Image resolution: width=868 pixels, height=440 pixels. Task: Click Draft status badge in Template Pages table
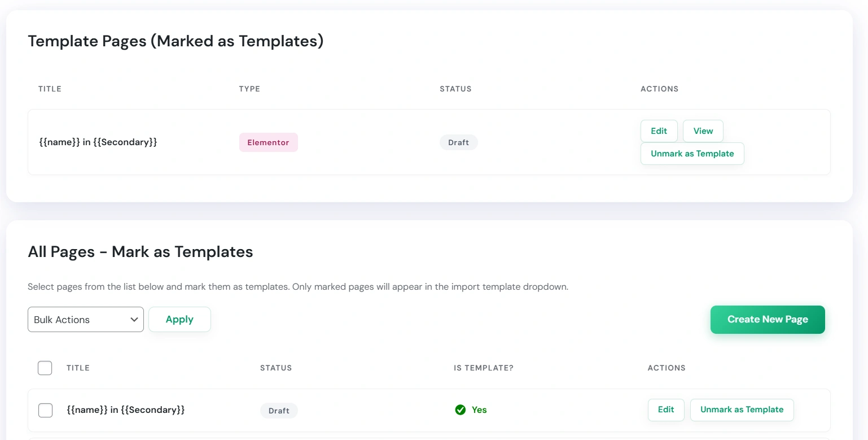pos(458,142)
